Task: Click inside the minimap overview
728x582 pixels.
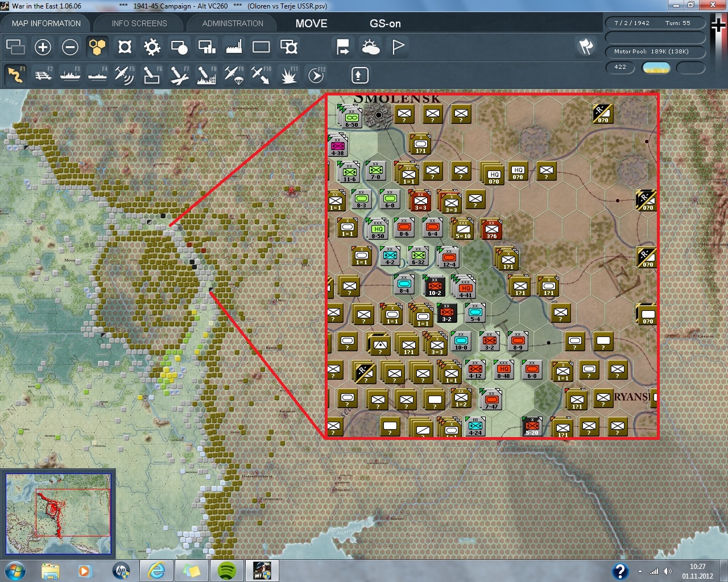Action: 58,513
